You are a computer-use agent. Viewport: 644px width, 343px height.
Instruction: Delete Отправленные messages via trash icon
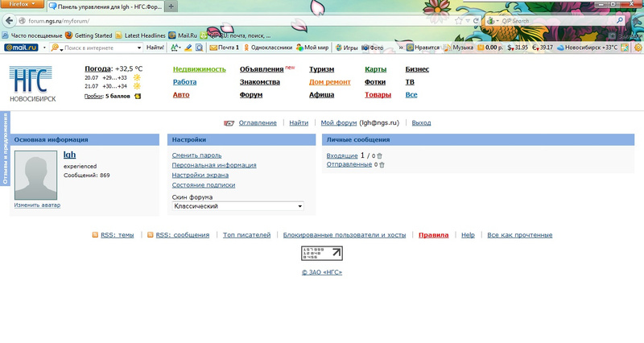tap(382, 165)
